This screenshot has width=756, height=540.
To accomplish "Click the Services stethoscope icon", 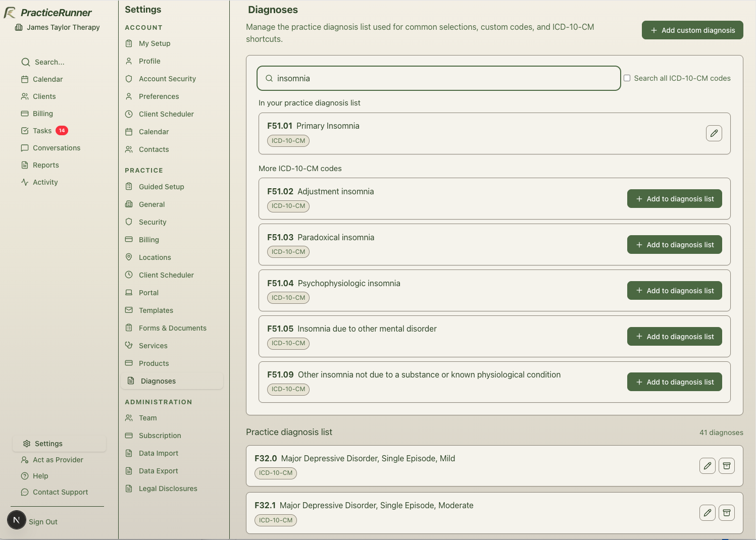I will [x=129, y=345].
